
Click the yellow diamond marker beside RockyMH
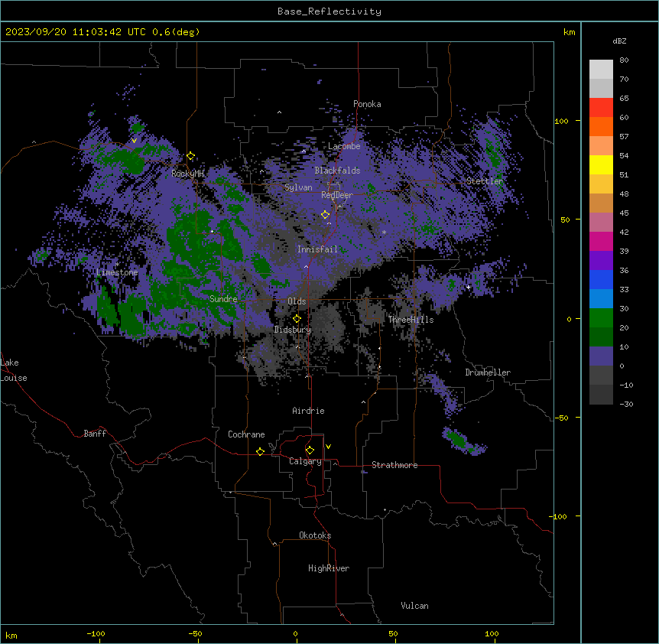click(x=191, y=156)
